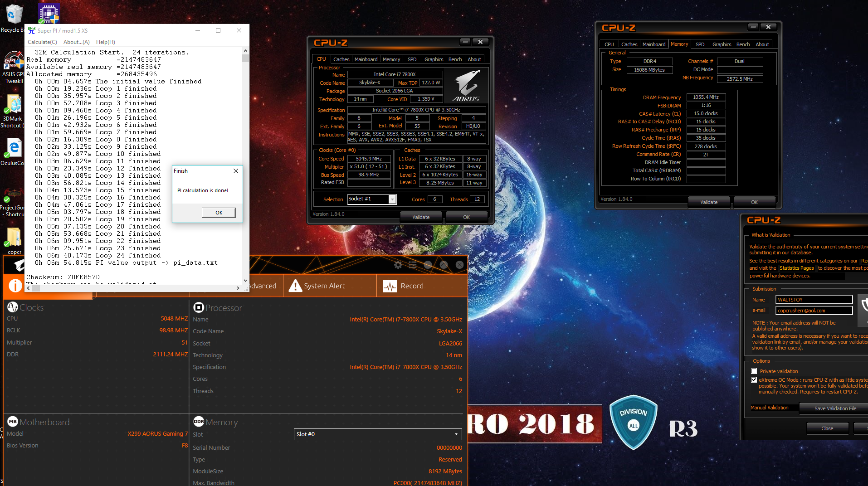Open the System Alert tab in AORUS
This screenshot has width=868, height=486.
pyautogui.click(x=330, y=286)
